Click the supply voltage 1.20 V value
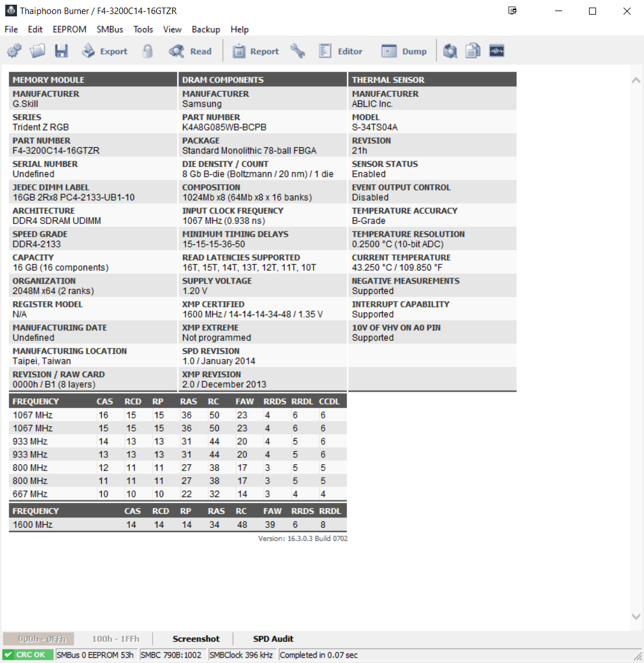The width and height of the screenshot is (644, 663). (x=195, y=291)
